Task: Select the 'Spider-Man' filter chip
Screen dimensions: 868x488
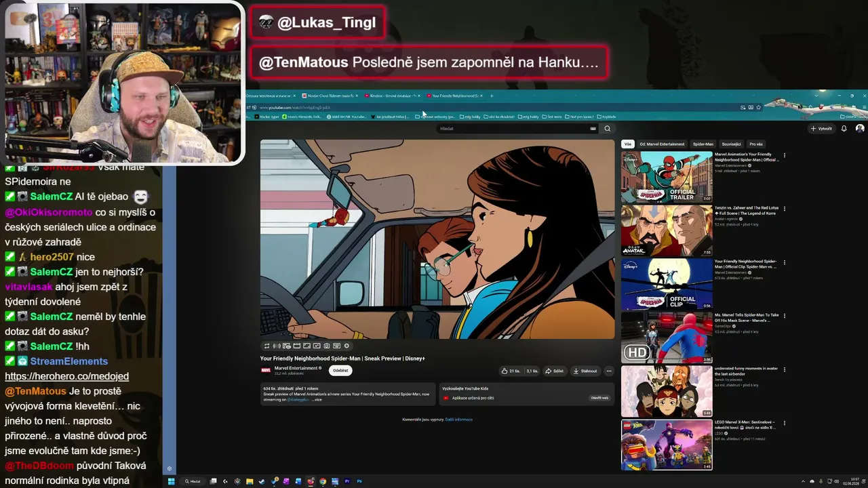Action: click(x=703, y=144)
